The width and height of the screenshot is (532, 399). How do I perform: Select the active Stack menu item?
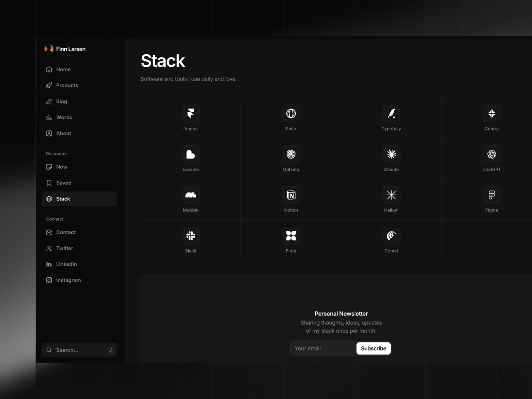[x=79, y=199]
